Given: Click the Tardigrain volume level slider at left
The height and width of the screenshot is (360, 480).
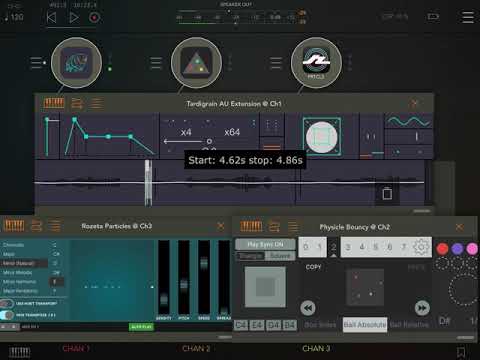Looking at the screenshot, I should pos(47,136).
